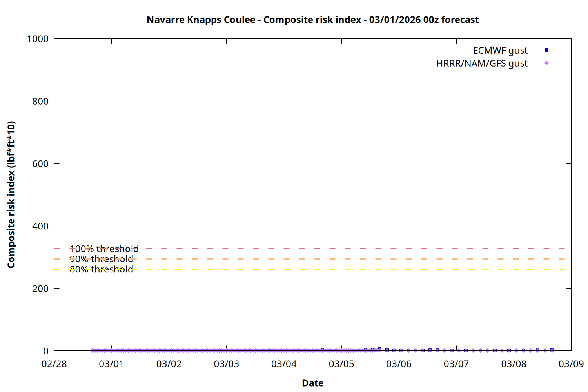Click the purple diamond HRRR/NAM/GFS legend marker
The image size is (588, 392).
[546, 63]
